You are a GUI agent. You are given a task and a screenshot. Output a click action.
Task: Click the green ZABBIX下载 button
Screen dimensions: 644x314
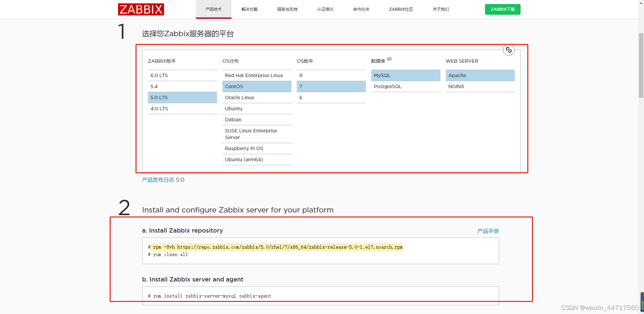pyautogui.click(x=502, y=9)
